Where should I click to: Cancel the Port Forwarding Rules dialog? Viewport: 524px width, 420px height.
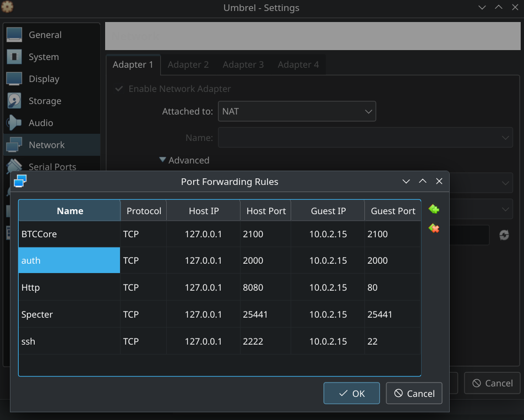[x=414, y=393]
